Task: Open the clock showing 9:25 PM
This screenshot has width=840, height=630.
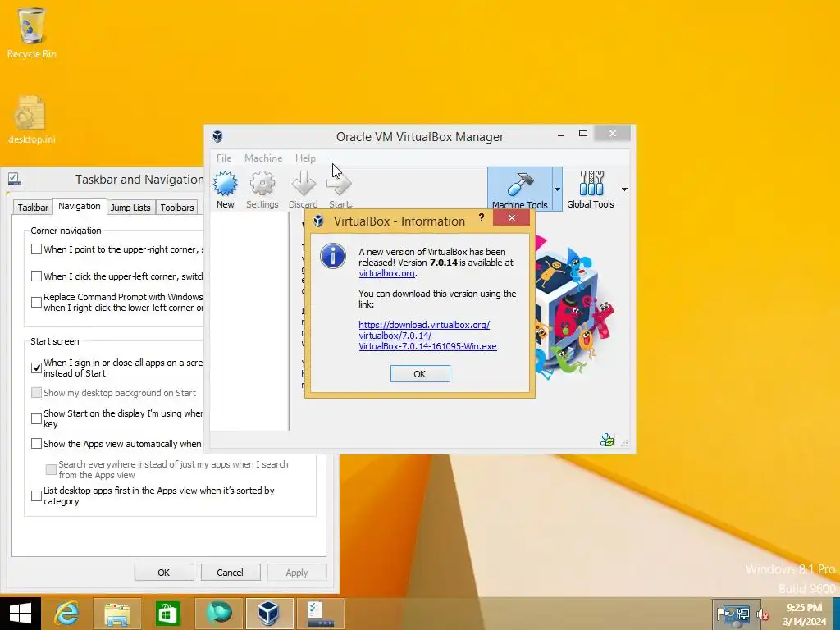Action: click(804, 614)
